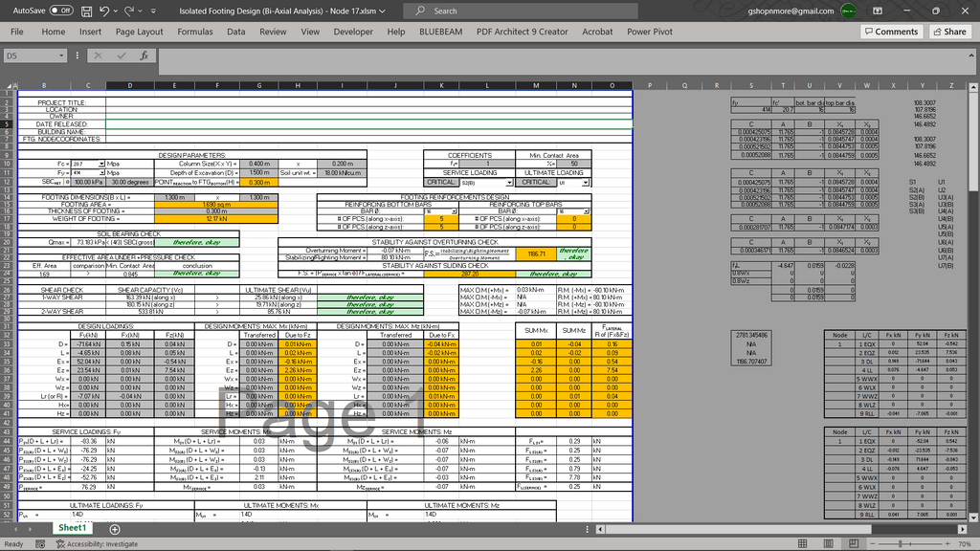
Task: Select the column P header
Action: pos(650,85)
